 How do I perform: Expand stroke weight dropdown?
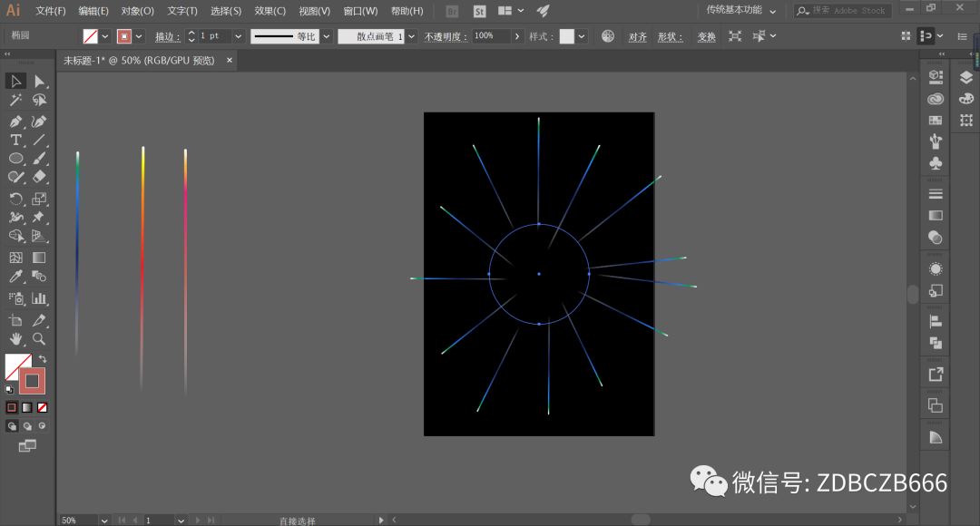(x=238, y=36)
